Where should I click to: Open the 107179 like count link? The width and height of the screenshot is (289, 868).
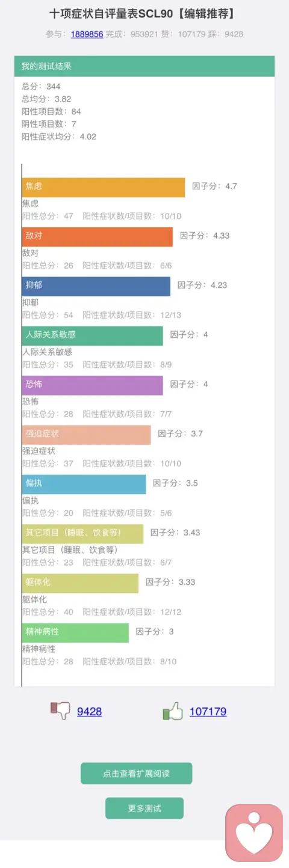(x=208, y=712)
